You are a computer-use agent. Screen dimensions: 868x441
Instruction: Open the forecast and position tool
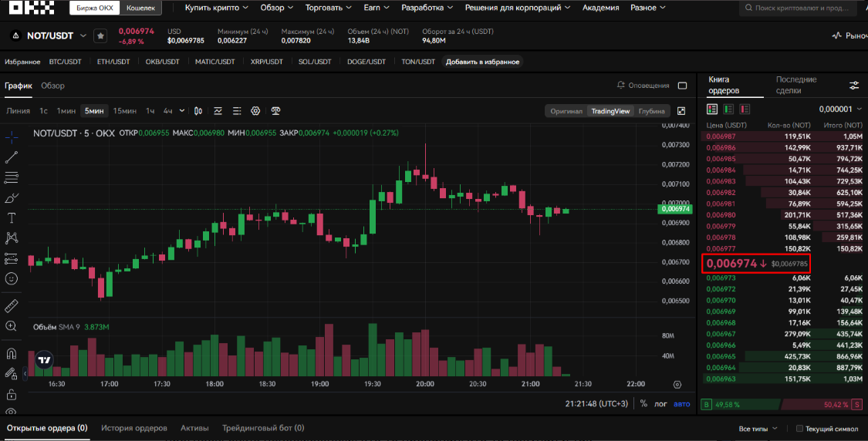(x=12, y=258)
